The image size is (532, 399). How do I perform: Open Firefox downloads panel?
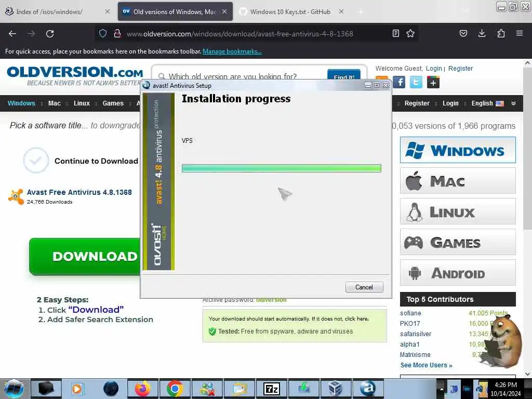tap(482, 33)
